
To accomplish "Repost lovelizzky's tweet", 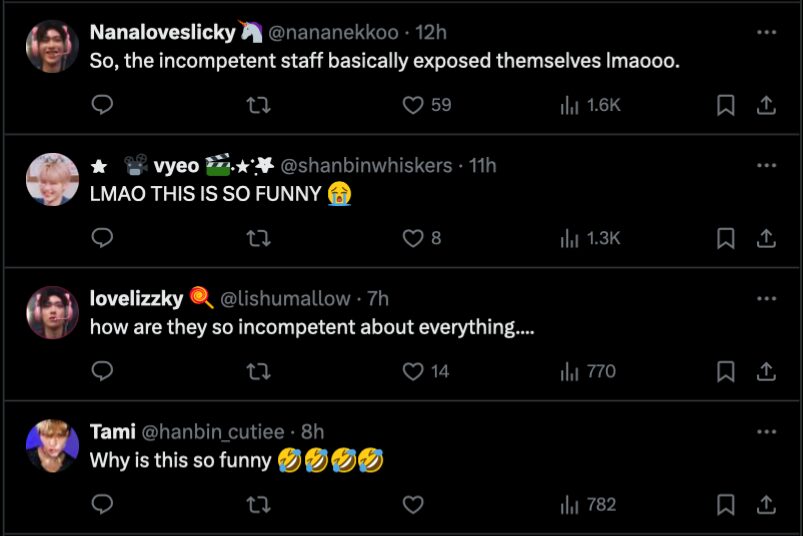I will [258, 371].
